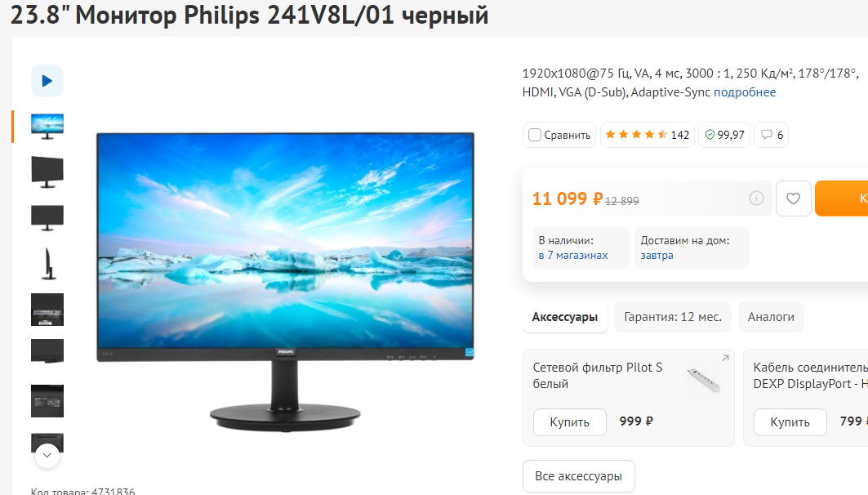Add monitor to favorites with heart icon

click(x=793, y=198)
